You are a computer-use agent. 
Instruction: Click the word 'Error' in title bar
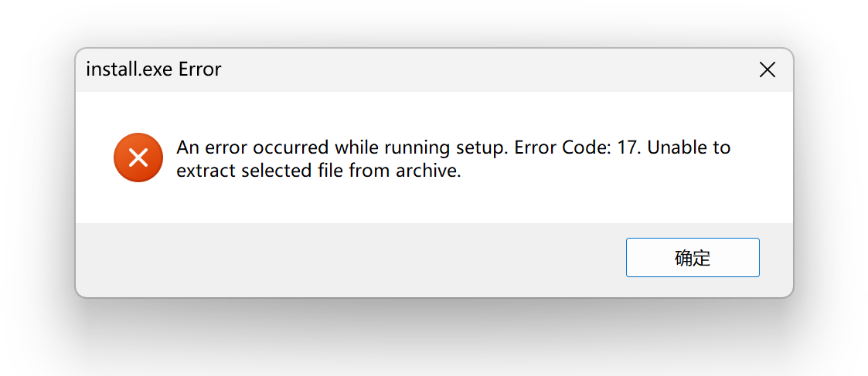pyautogui.click(x=200, y=69)
